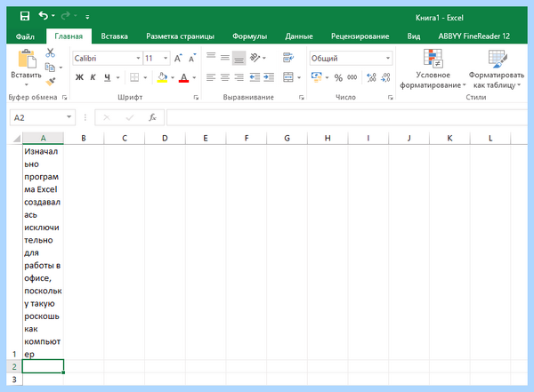Align text to middle of cell
The width and height of the screenshot is (534, 392).
tap(225, 58)
